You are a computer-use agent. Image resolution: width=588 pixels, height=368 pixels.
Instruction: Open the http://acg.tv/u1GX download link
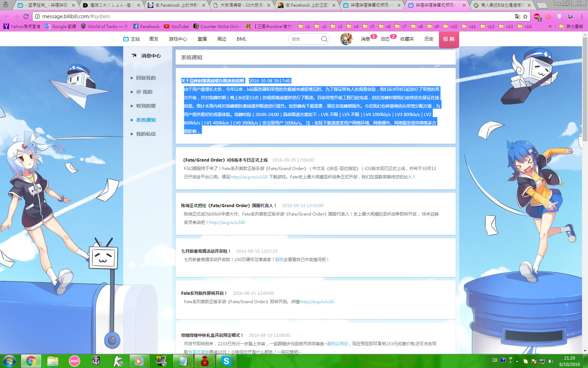coord(249,177)
